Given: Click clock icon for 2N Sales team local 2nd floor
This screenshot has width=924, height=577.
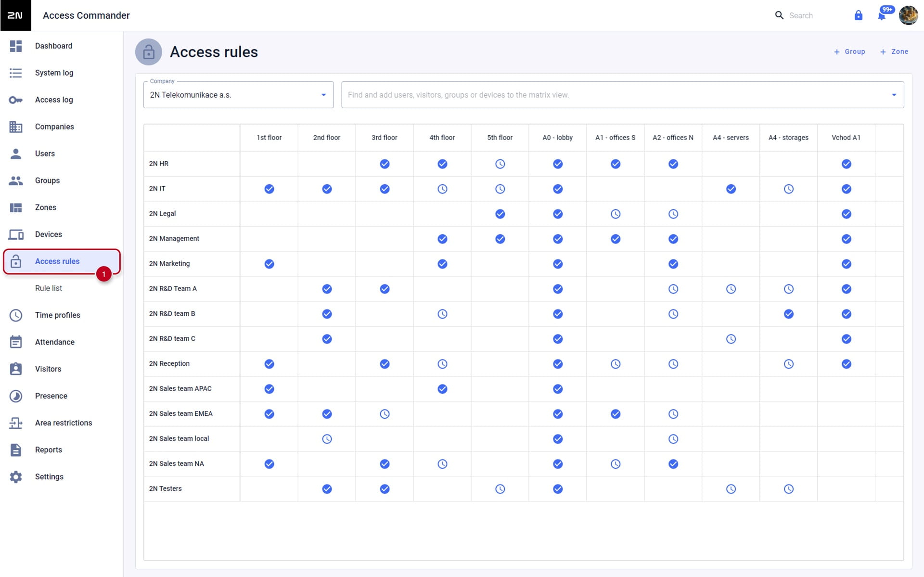Looking at the screenshot, I should 327,439.
